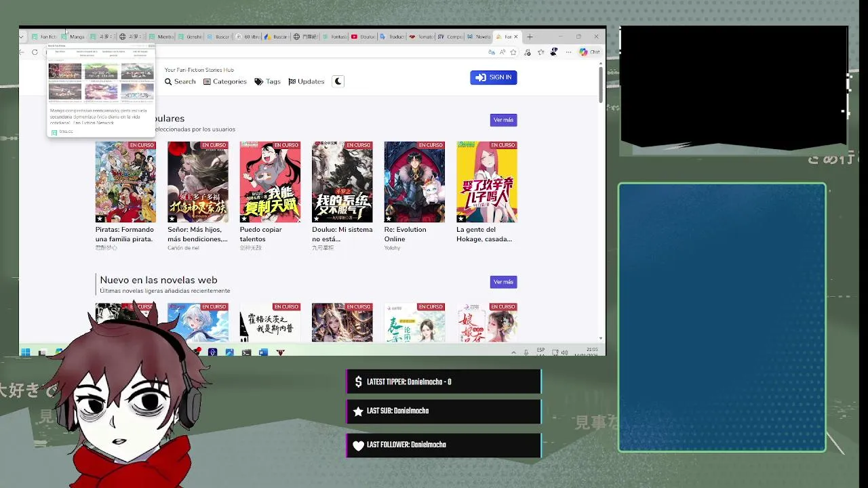Click Ver más in the popular novels section
The width and height of the screenshot is (868, 488).
coord(504,120)
